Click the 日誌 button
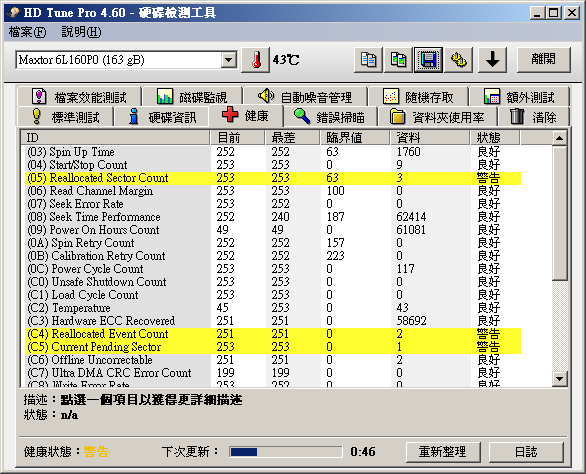The height and width of the screenshot is (474, 586). click(x=526, y=452)
